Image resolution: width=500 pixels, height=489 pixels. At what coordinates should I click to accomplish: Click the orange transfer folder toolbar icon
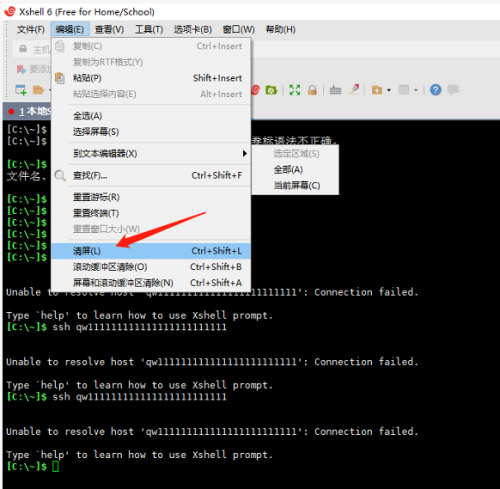tap(377, 90)
